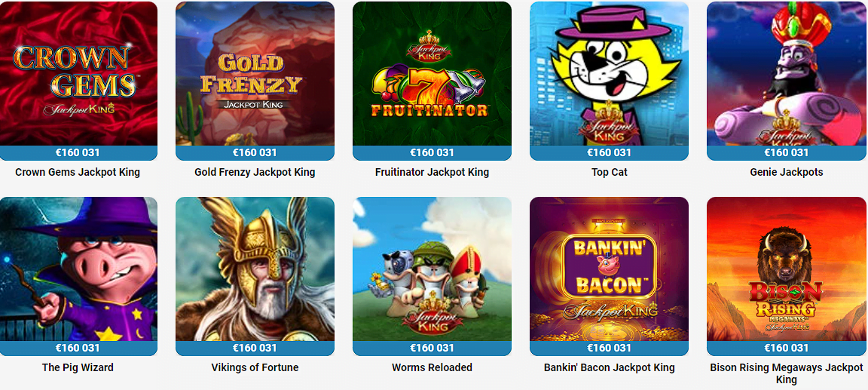
Task: Select the Bankin' Bacon game thumbnail
Action: pyautogui.click(x=609, y=269)
